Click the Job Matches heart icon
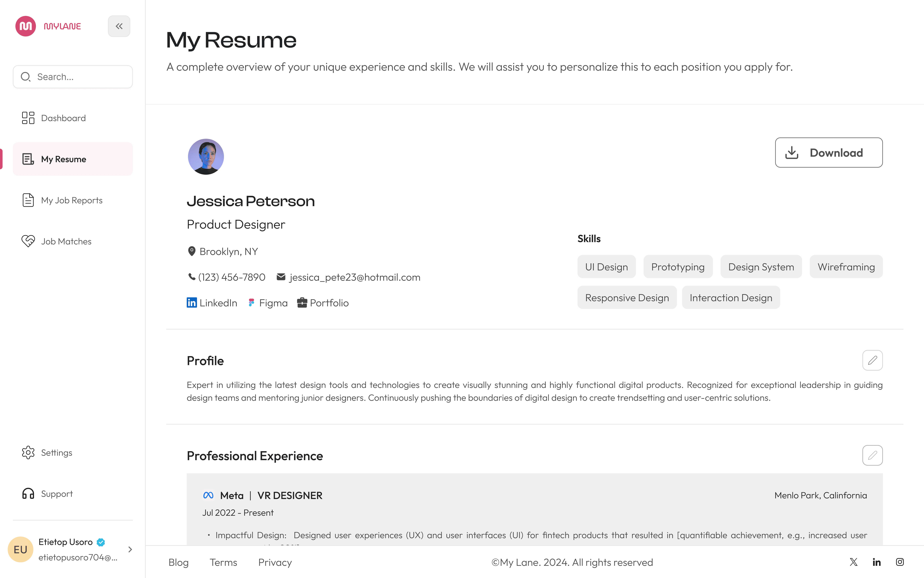This screenshot has height=578, width=924. (28, 241)
